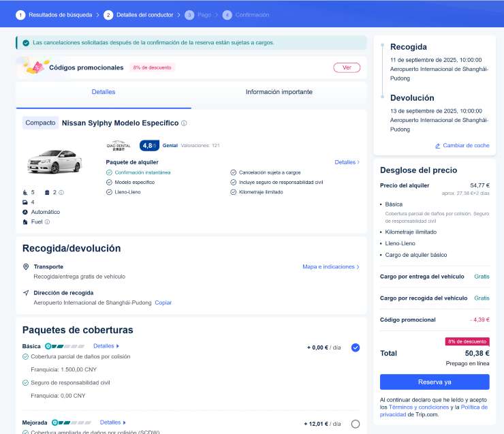
Task: Click the Total 50,38 € amount
Action: [477, 354]
